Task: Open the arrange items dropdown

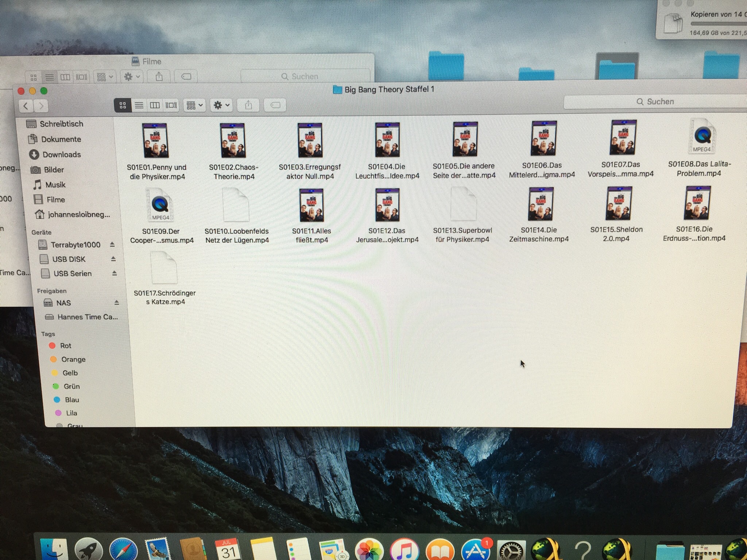Action: 194,105
